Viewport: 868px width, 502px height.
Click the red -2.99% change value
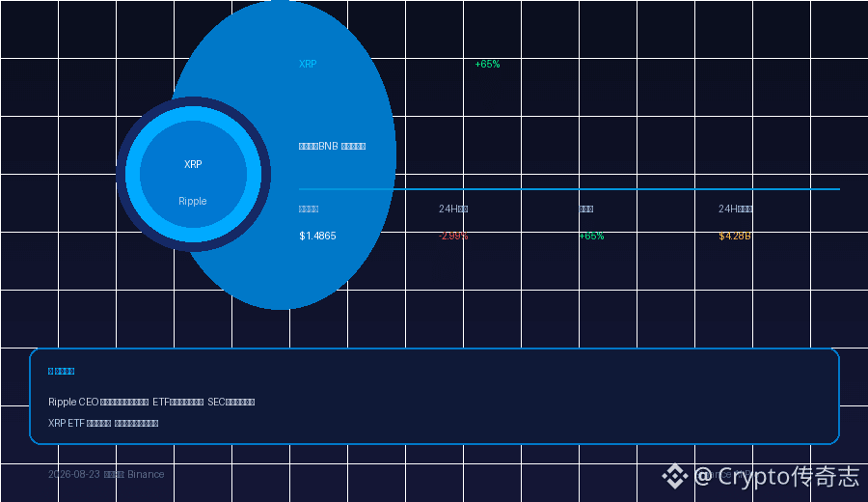[x=453, y=237]
